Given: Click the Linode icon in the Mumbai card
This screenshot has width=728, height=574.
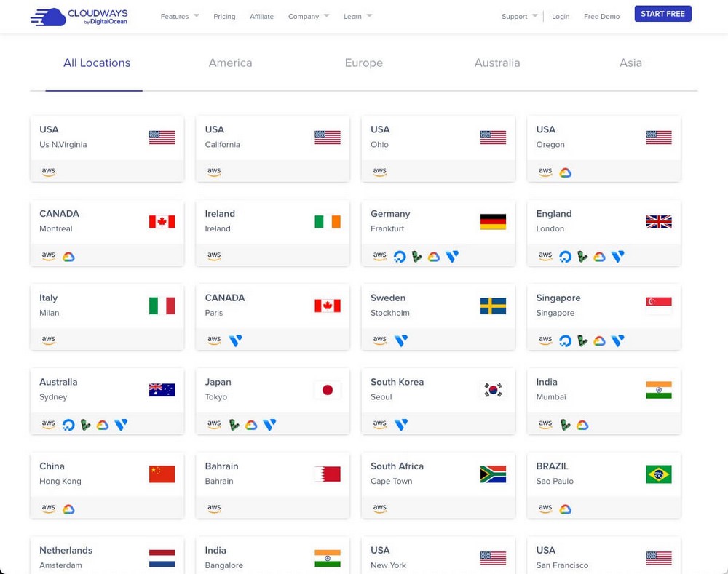Looking at the screenshot, I should (565, 425).
